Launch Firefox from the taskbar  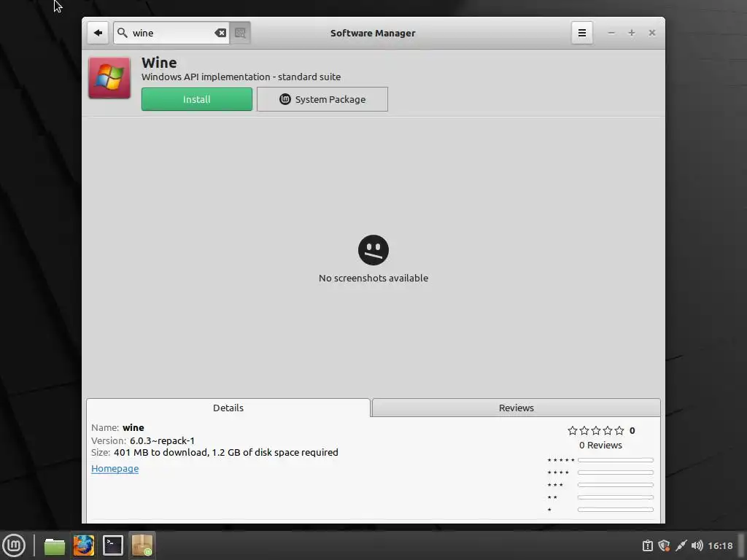[x=83, y=545]
